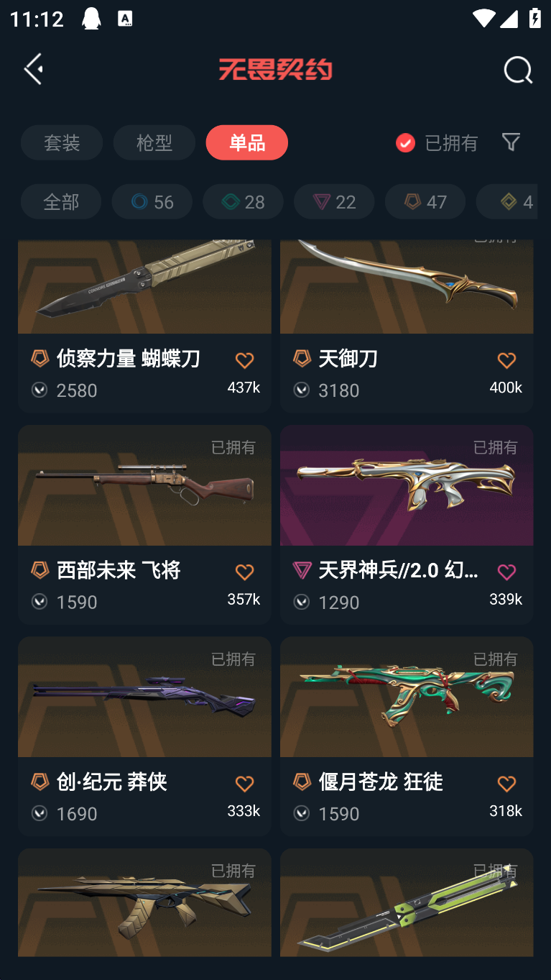Filter by pink triangle tier 22
The width and height of the screenshot is (551, 980).
[x=334, y=201]
